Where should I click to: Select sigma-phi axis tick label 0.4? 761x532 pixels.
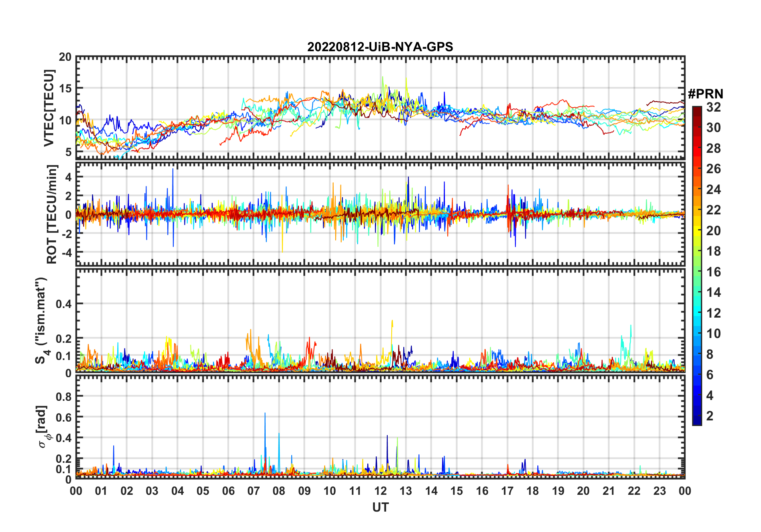tap(64, 438)
